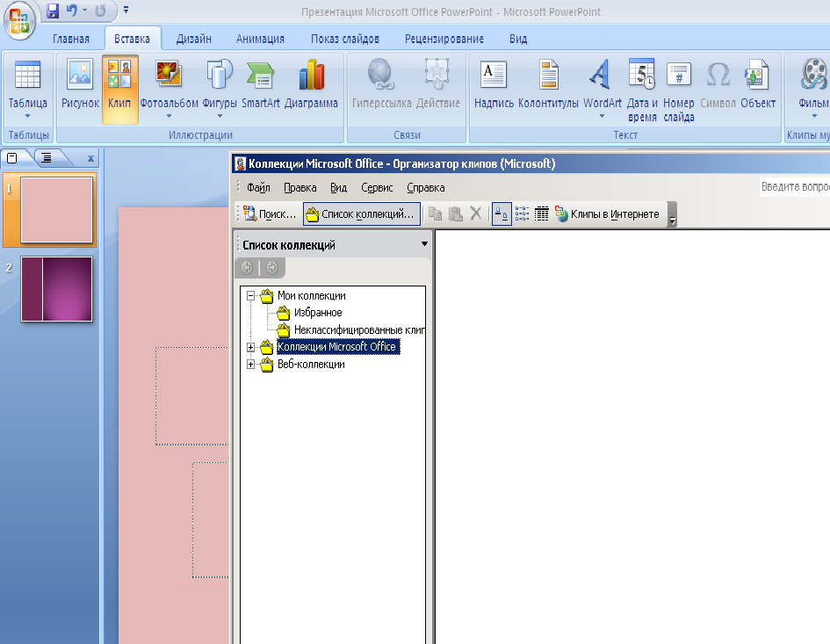Image resolution: width=830 pixels, height=644 pixels.
Task: Select slide 1 thumbnail
Action: click(56, 210)
